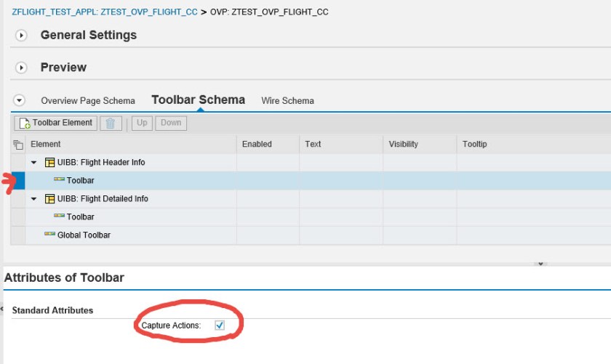Select the highlighted Toolbar row selector
This screenshot has width=611, height=364.
point(18,180)
